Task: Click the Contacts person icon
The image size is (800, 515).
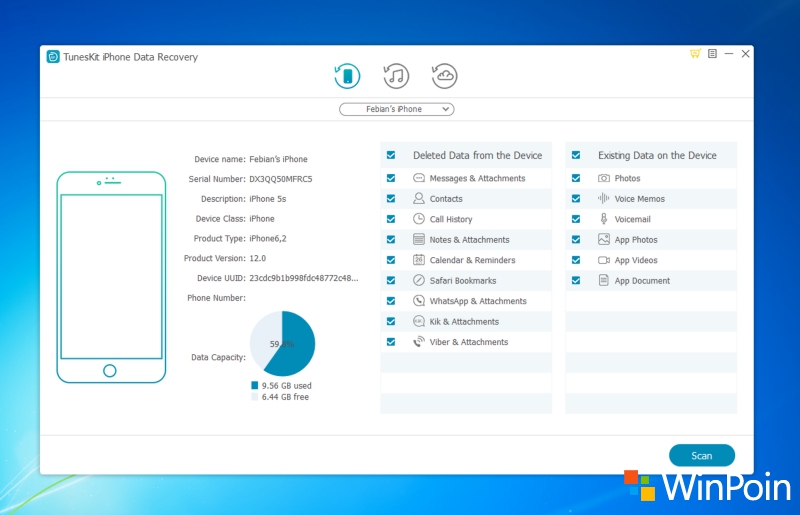Action: pos(419,198)
